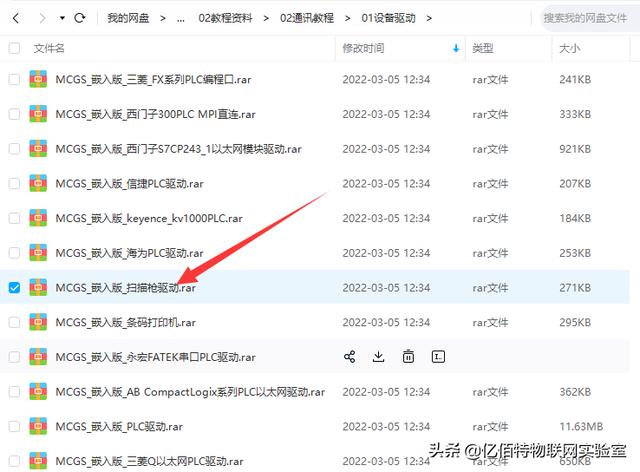Check the box for 三菱Q以太网PLC驱动.rar
The width and height of the screenshot is (640, 472).
tap(14, 461)
